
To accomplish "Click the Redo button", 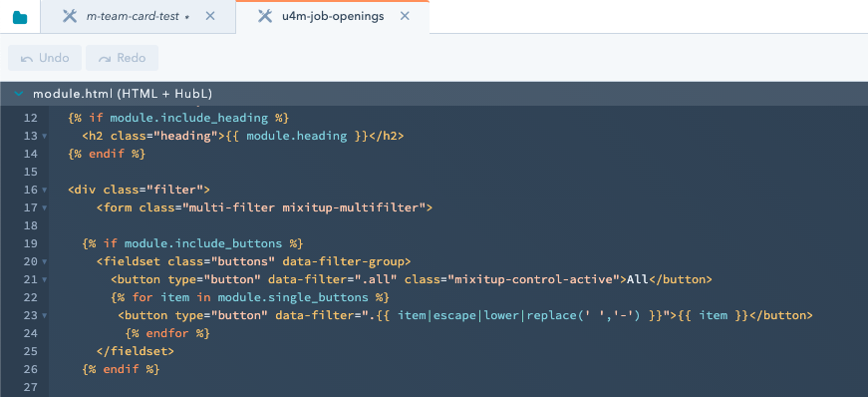I will [x=122, y=58].
